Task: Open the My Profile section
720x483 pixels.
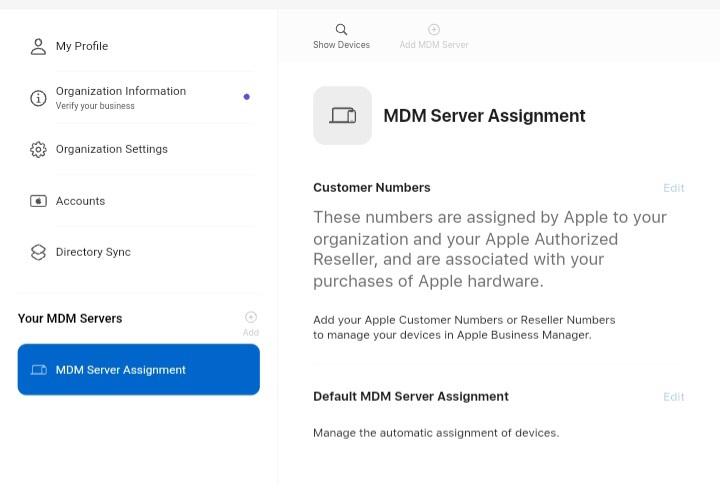Action: coord(82,46)
